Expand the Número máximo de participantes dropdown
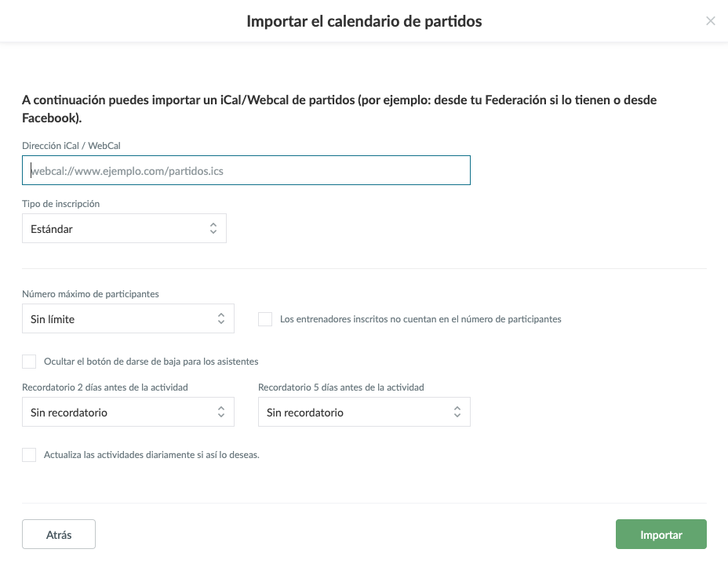The image size is (728, 571). 128,319
